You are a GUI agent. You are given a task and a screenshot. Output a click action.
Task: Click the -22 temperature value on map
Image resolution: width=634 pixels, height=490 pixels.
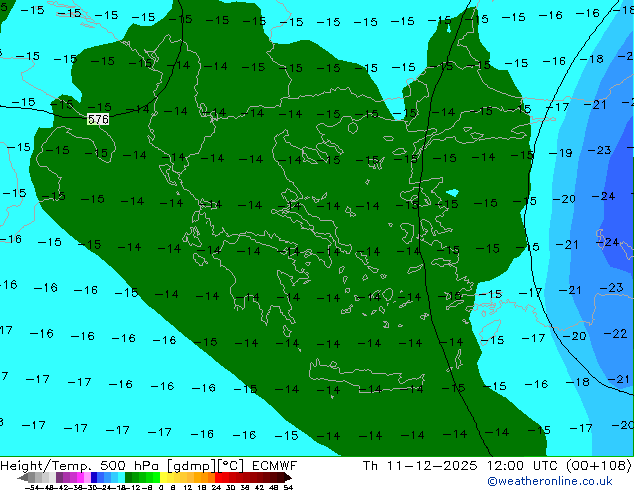coord(615,334)
